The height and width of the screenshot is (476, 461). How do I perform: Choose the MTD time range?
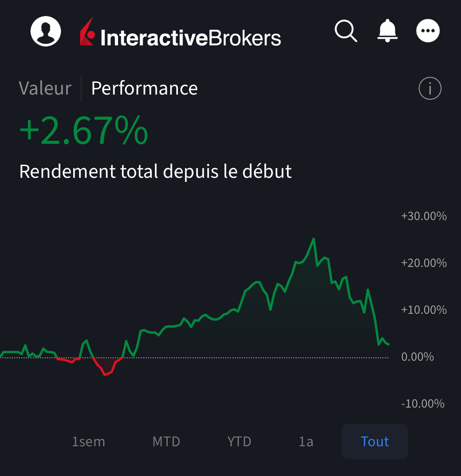tap(166, 442)
